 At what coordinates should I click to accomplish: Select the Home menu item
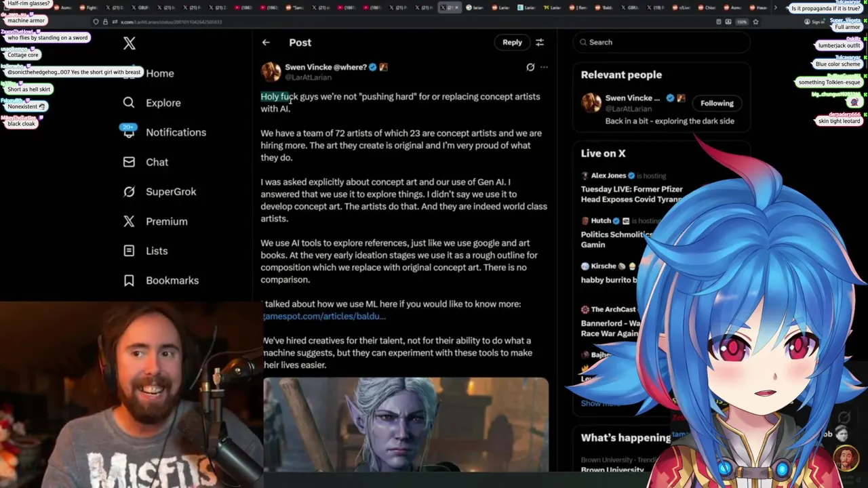tap(160, 73)
